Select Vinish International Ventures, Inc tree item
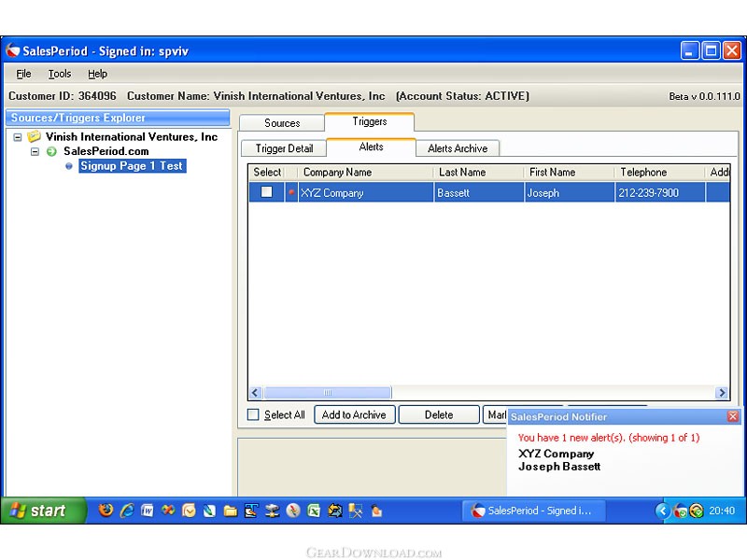This screenshot has width=747, height=560. pos(132,136)
